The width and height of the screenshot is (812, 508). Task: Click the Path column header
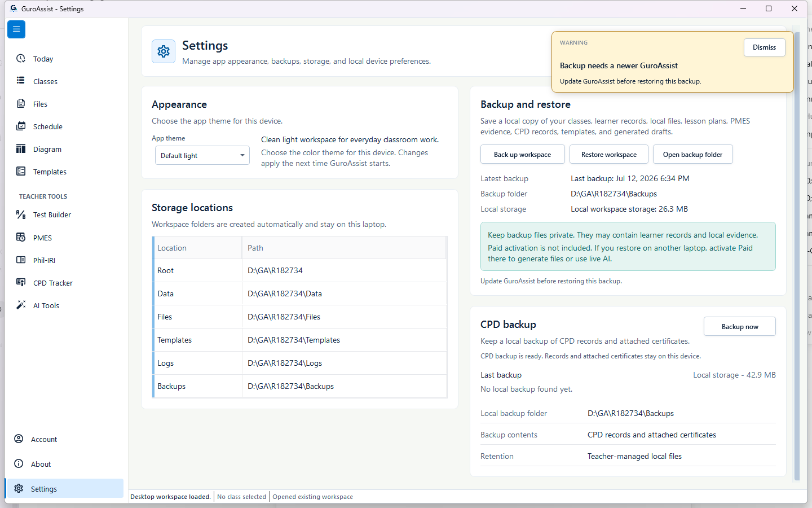344,248
